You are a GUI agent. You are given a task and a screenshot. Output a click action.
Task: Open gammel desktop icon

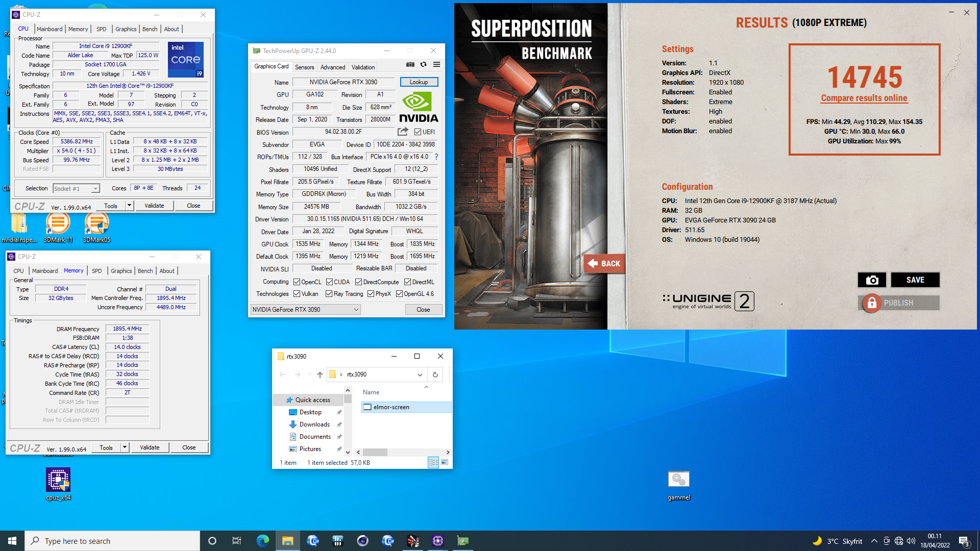pyautogui.click(x=678, y=485)
